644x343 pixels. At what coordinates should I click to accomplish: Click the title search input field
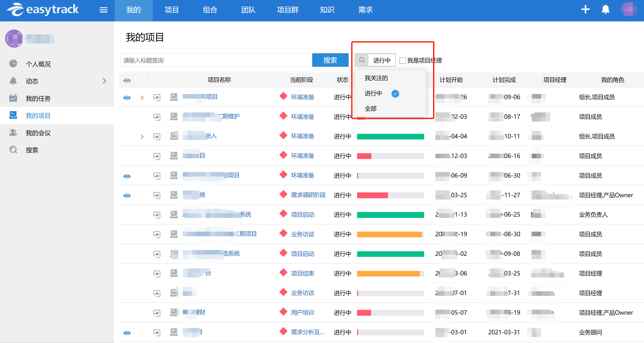[216, 60]
